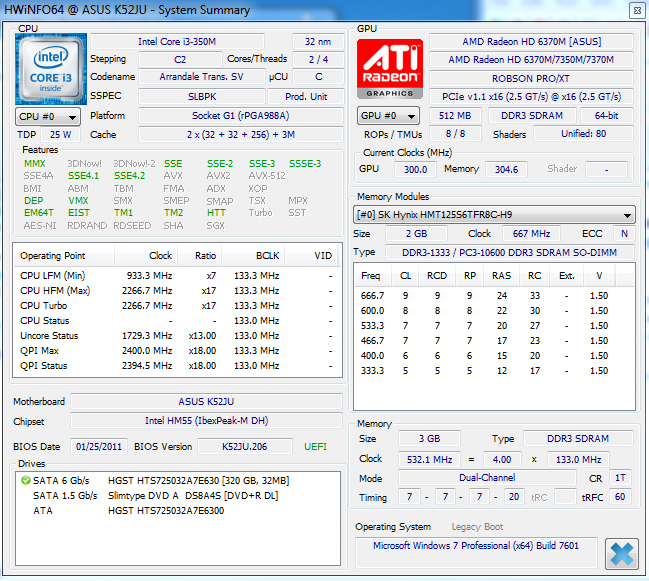
Task: Select the HGST SATA 6 Gb/s drive entry
Action: point(178,481)
